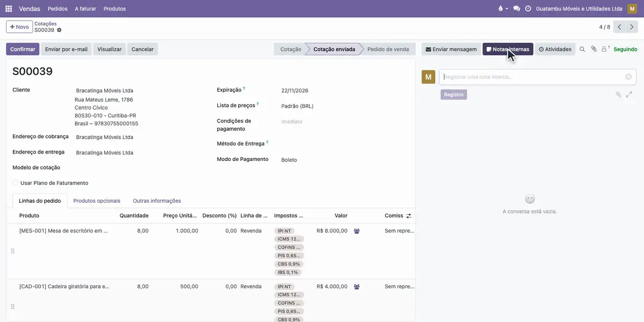The height and width of the screenshot is (322, 644).
Task: Go to the next record arrow
Action: [x=632, y=27]
